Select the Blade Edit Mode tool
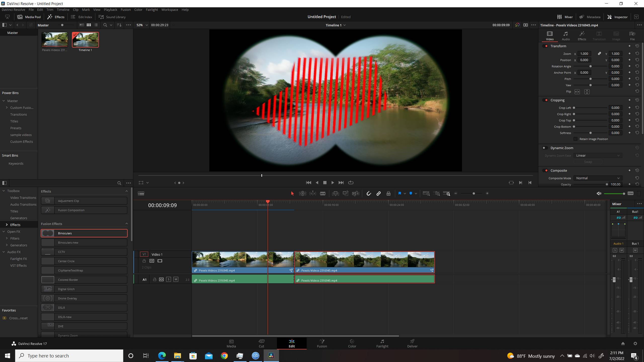The height and width of the screenshot is (362, 644). coord(323,193)
